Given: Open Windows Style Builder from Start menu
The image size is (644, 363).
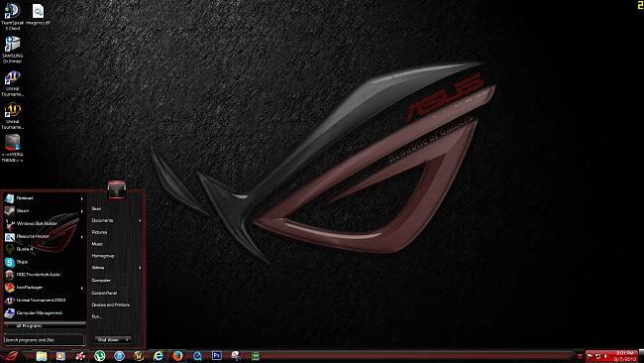Looking at the screenshot, I should [x=44, y=223].
